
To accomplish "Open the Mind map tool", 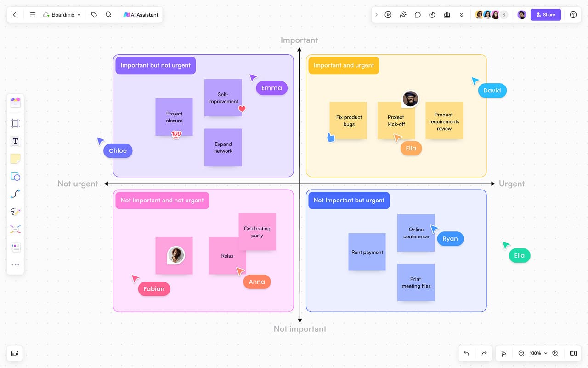I will (15, 230).
